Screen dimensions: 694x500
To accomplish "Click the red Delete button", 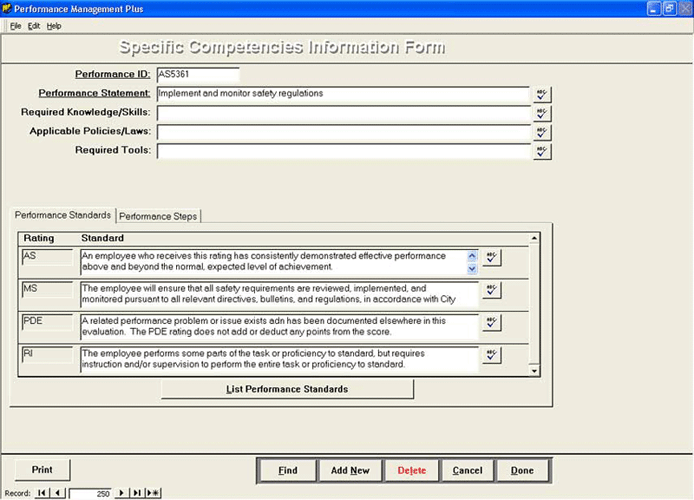I will (x=411, y=470).
